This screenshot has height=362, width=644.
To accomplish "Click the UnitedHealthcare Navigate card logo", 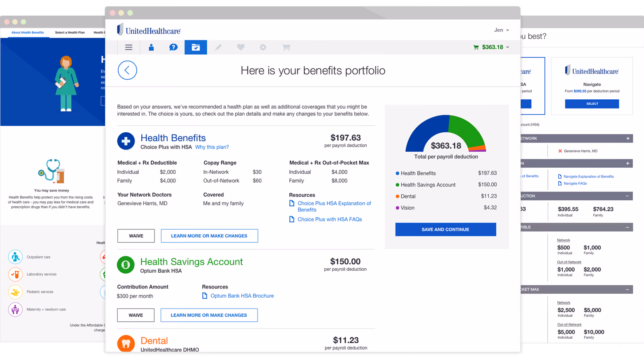I will click(x=592, y=71).
